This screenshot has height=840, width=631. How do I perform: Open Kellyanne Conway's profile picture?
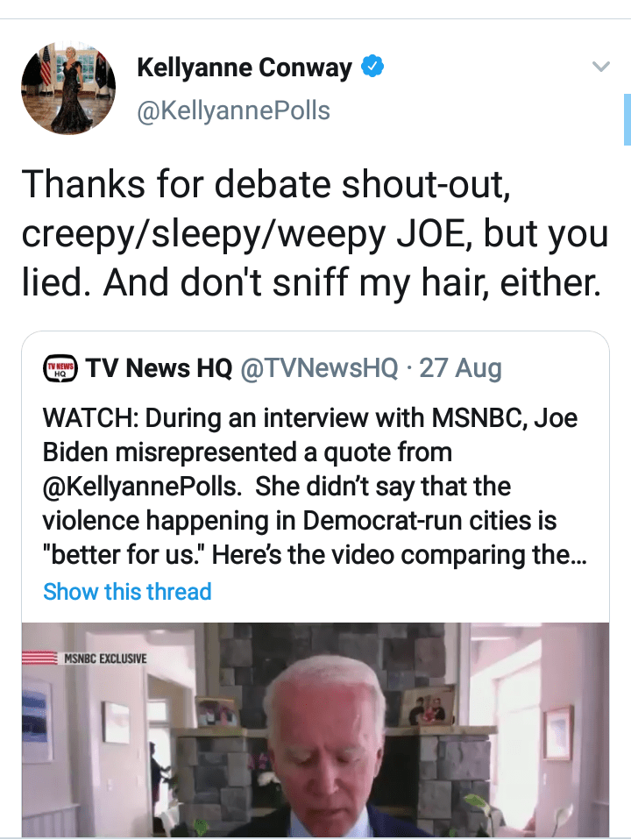68,89
